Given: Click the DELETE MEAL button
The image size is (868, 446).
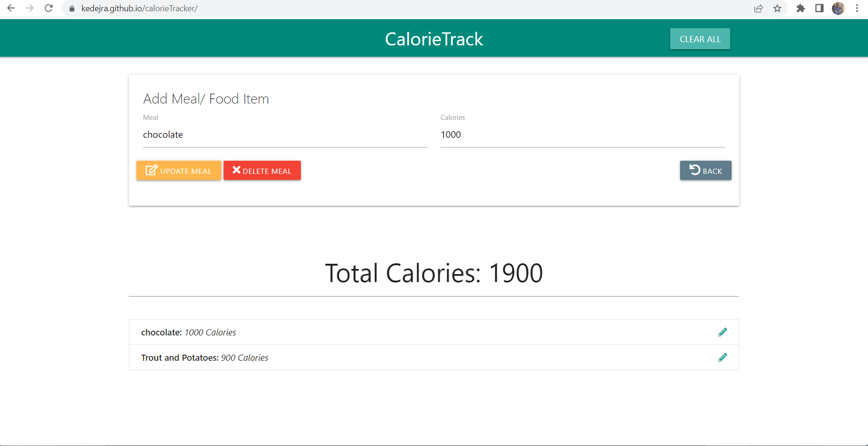Looking at the screenshot, I should 262,170.
